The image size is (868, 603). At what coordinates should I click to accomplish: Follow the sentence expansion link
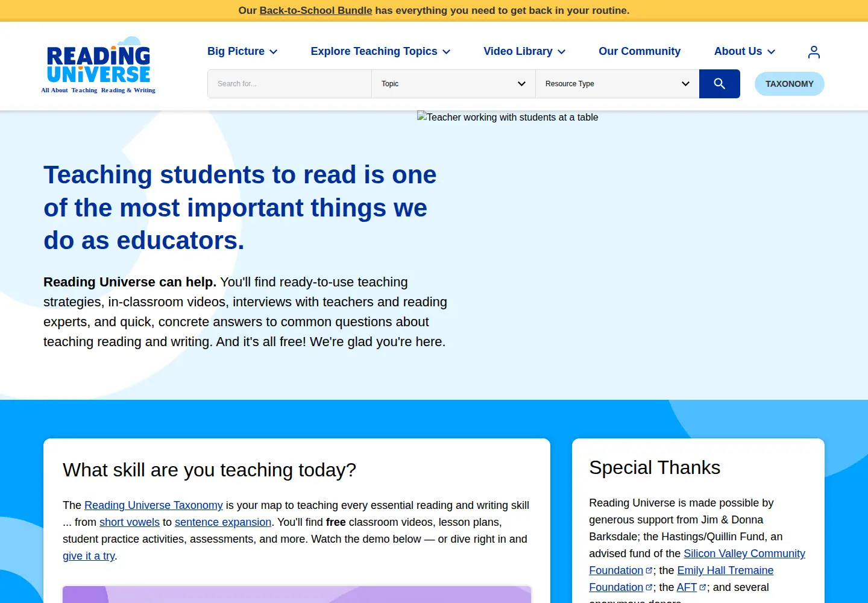tap(223, 522)
